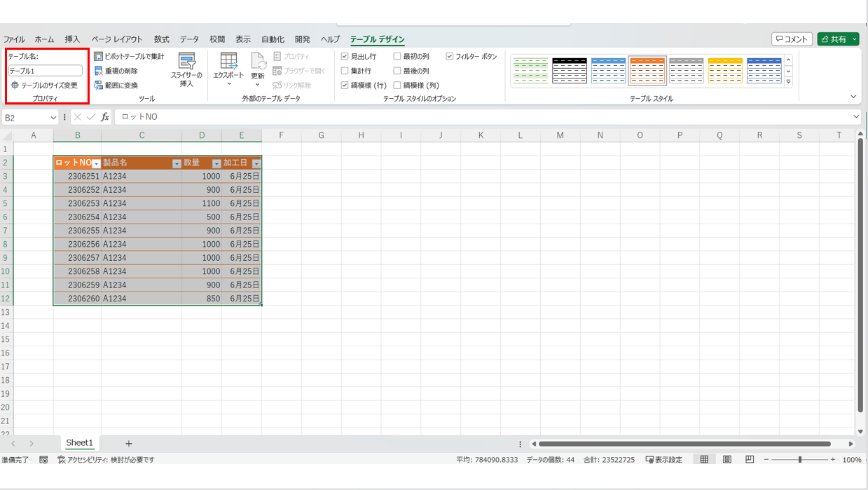Open 加工日 column filter dropdown
Image resolution: width=868 pixels, height=490 pixels.
[x=256, y=163]
